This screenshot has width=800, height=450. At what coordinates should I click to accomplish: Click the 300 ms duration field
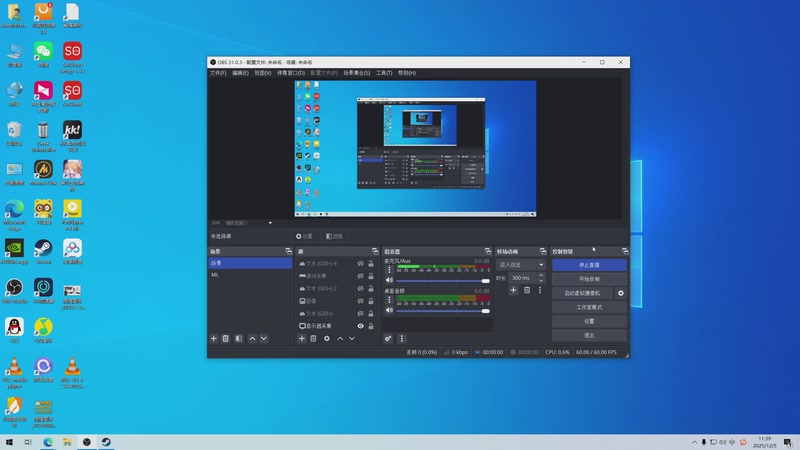click(x=523, y=278)
